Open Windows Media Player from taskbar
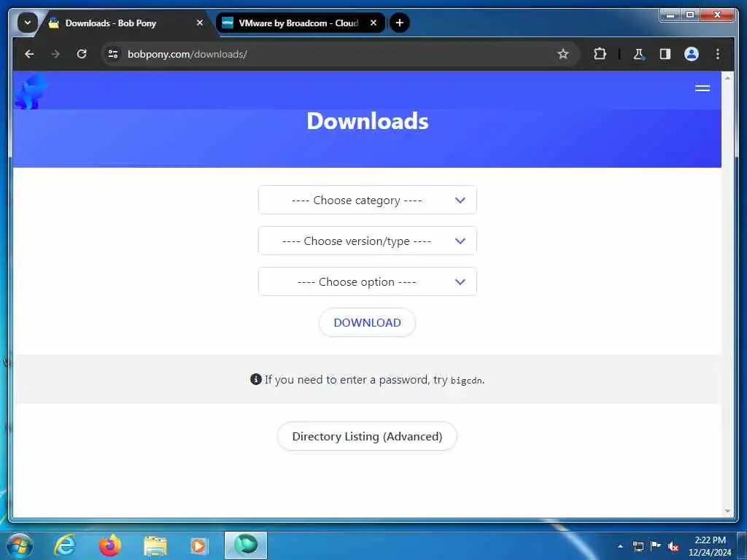The image size is (747, 560). (x=199, y=545)
